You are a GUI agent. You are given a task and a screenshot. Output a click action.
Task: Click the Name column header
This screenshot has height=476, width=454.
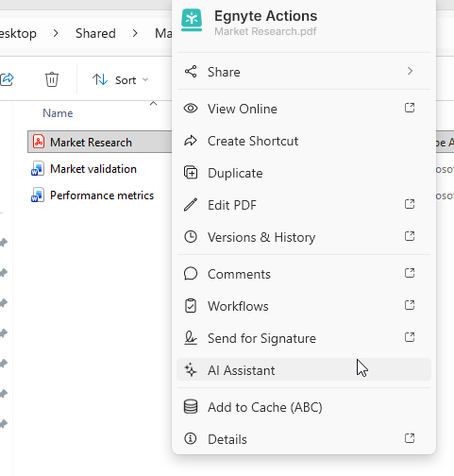[x=58, y=113]
